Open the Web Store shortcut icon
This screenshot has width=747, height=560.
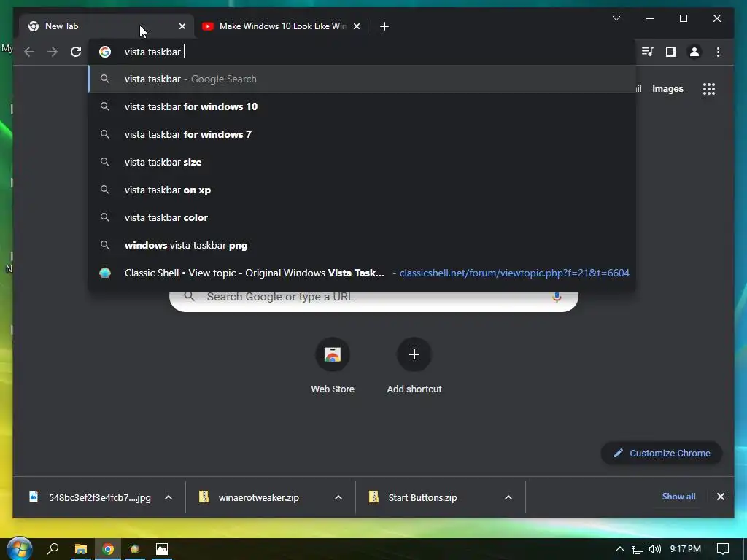[333, 354]
